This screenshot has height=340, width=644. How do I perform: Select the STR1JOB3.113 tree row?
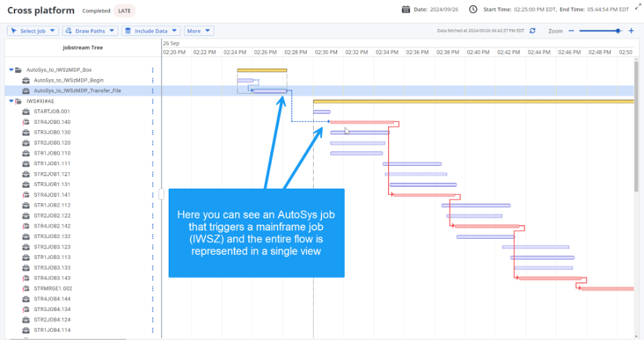[83, 257]
